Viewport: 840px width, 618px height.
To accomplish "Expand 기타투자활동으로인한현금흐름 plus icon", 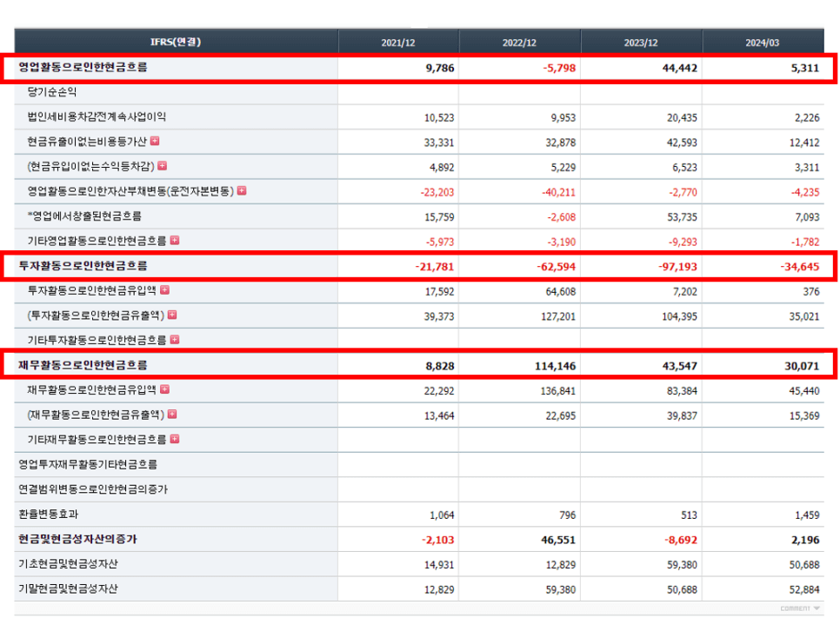I will (x=175, y=340).
